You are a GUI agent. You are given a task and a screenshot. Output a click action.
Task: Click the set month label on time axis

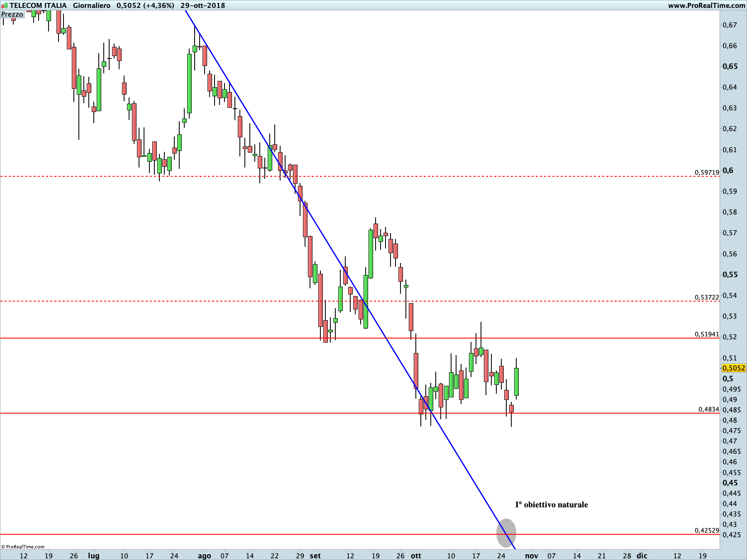coord(315,556)
